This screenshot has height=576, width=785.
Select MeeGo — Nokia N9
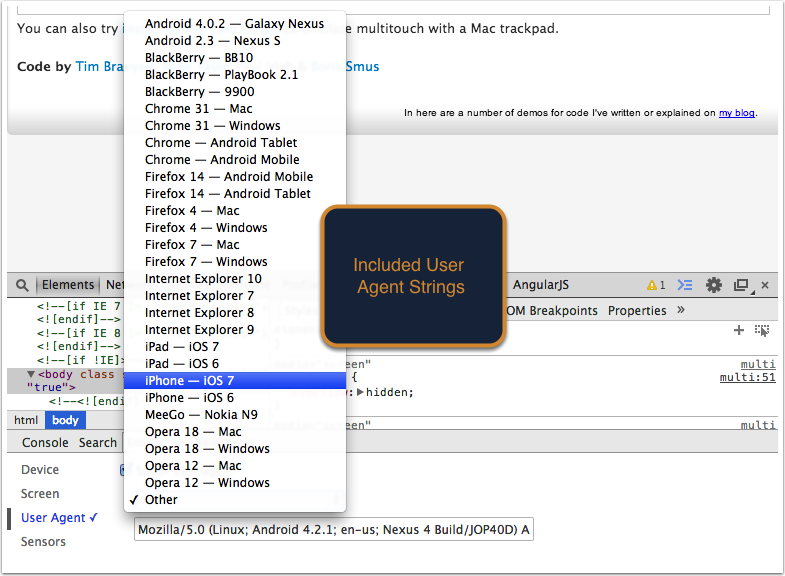pyautogui.click(x=234, y=415)
